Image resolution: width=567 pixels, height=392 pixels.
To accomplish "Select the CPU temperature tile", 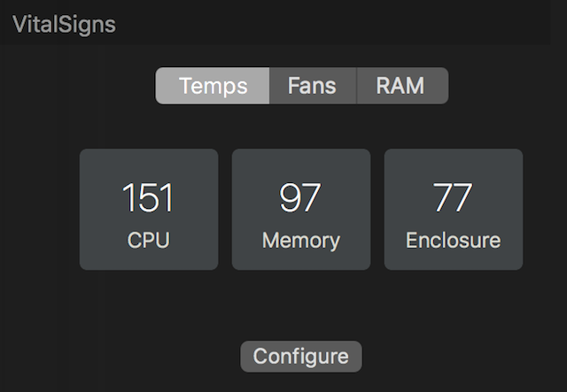I will 149,209.
